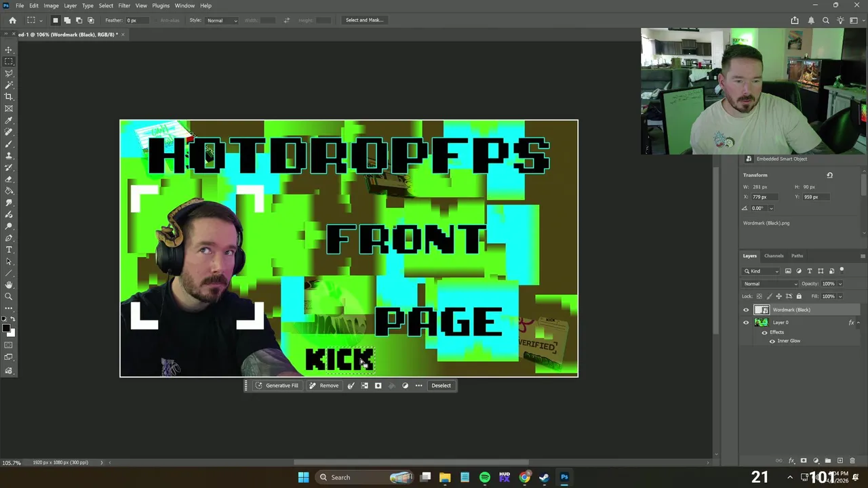Collapse Layer 0 effects list arrow
The image size is (868, 488).
(858, 323)
